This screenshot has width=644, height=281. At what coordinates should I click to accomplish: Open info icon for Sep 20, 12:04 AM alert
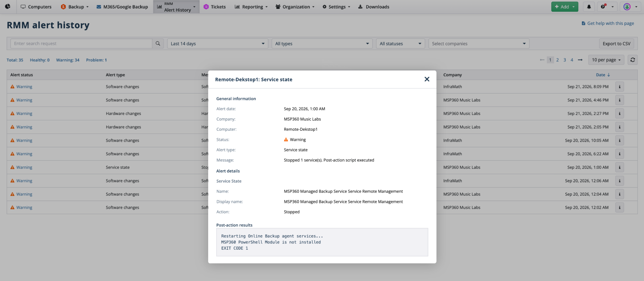620,194
